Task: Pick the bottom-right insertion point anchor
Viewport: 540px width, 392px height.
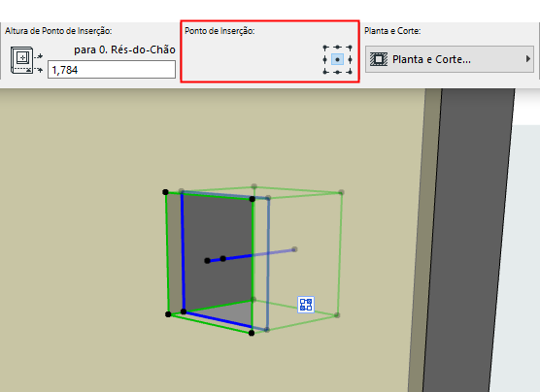Action: pyautogui.click(x=350, y=72)
